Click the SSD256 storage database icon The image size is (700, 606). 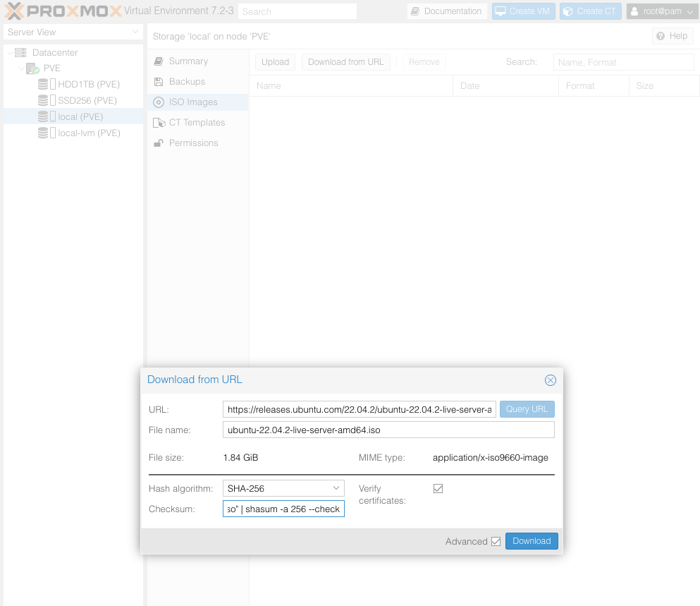coord(43,101)
